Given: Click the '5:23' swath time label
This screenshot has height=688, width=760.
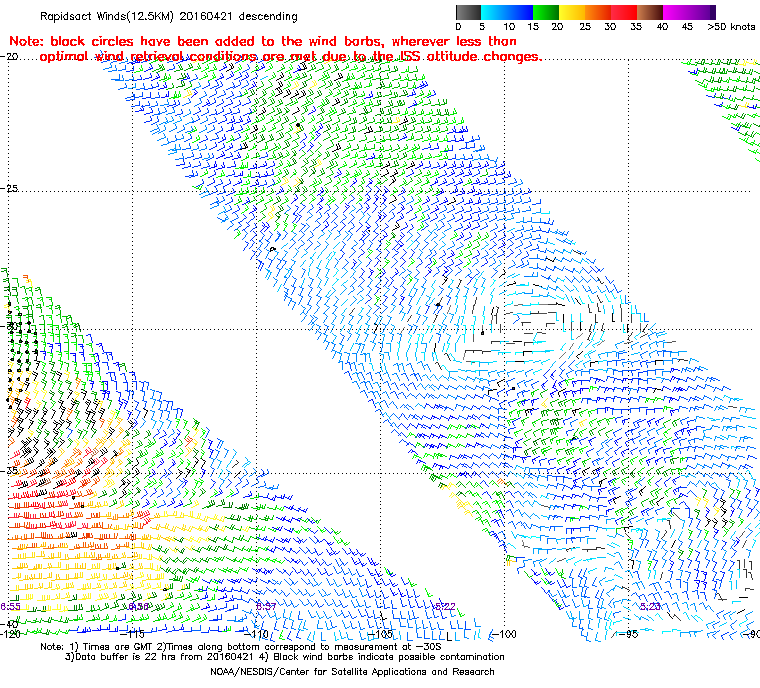Looking at the screenshot, I should 650,607.
